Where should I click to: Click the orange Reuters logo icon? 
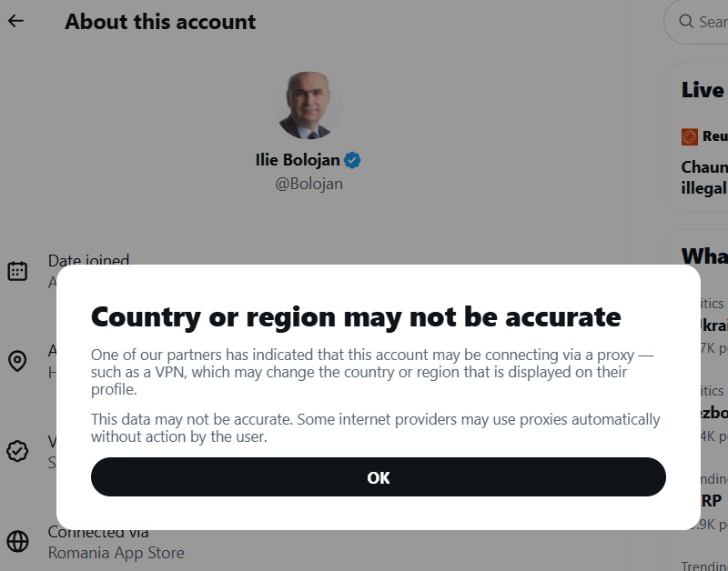click(x=690, y=136)
